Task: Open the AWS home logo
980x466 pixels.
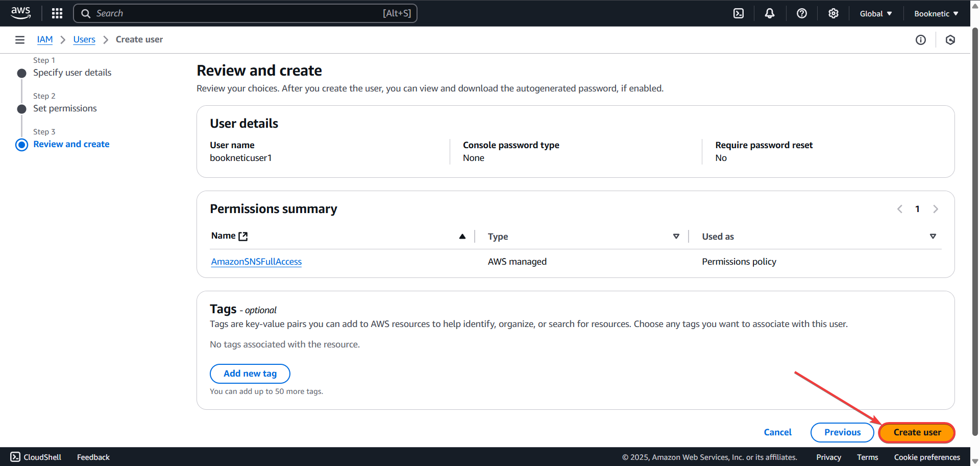Action: point(21,13)
